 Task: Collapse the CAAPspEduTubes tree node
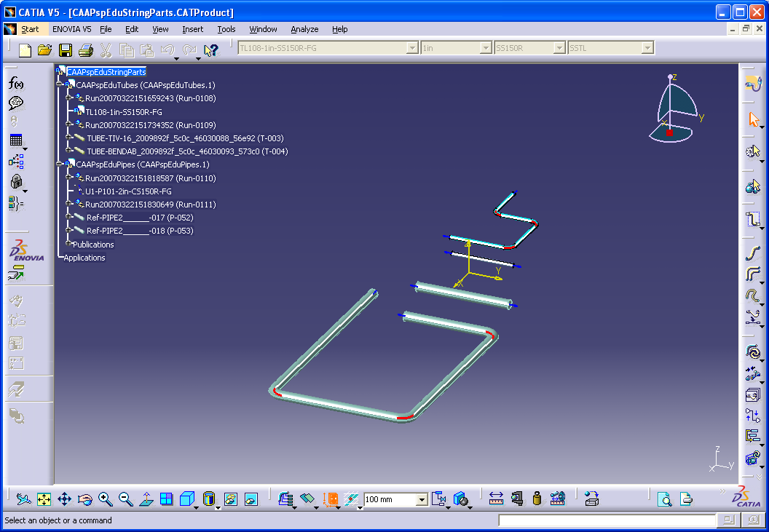(60, 85)
